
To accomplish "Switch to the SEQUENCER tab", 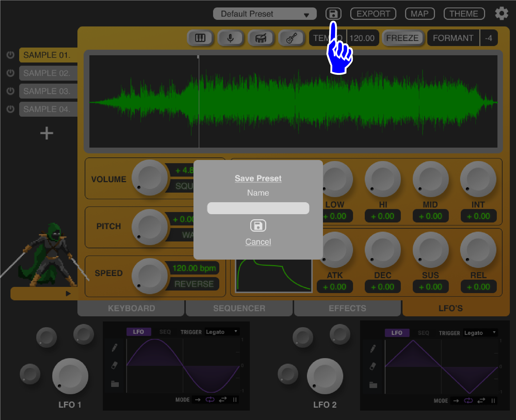I will (238, 308).
